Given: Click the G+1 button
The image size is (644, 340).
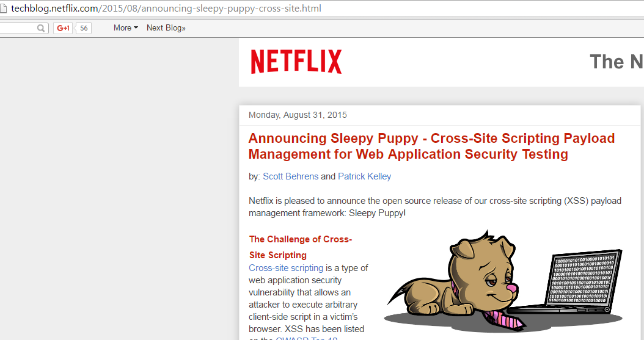Looking at the screenshot, I should click(63, 28).
